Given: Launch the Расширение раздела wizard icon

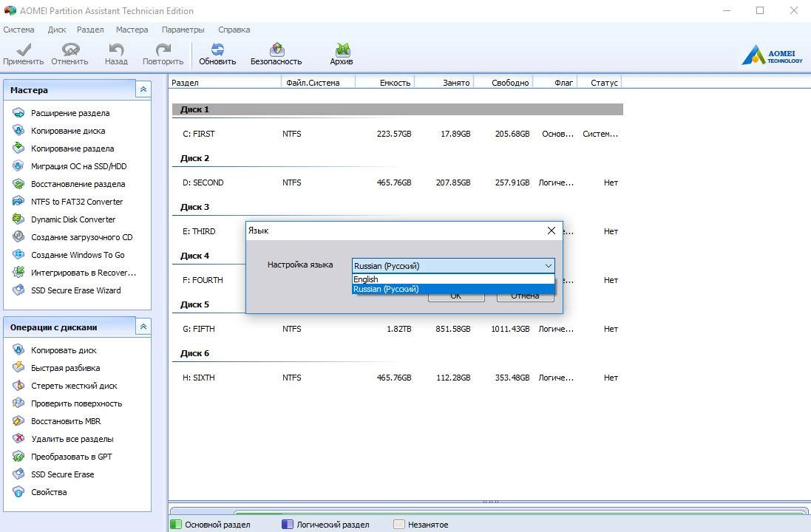Looking at the screenshot, I should coord(18,113).
